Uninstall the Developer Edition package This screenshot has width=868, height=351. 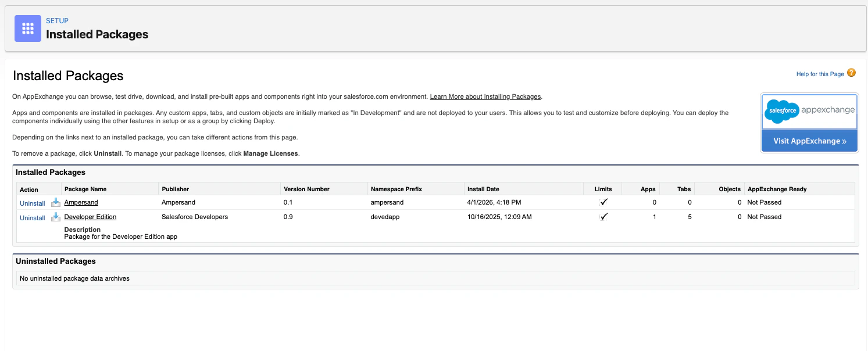(x=33, y=218)
